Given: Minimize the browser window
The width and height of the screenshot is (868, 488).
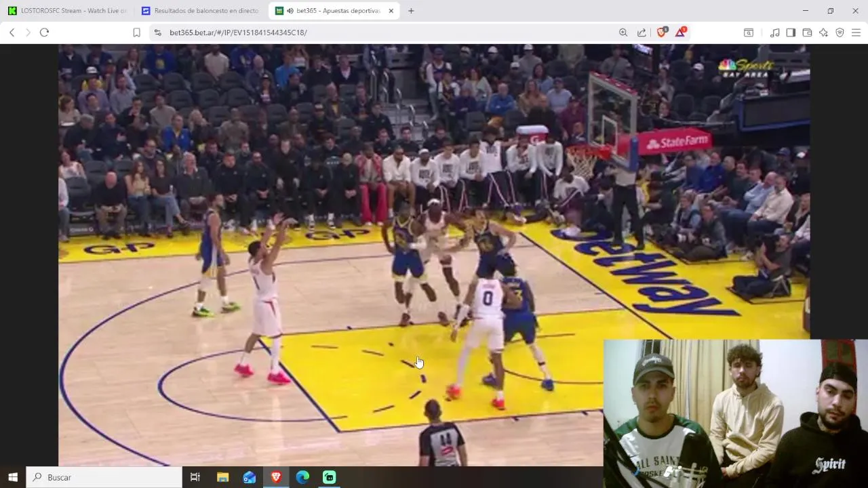Looking at the screenshot, I should pos(806,11).
